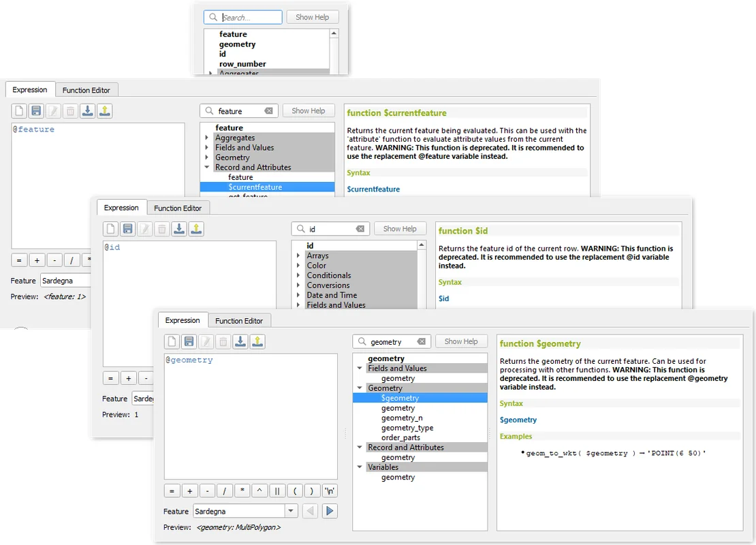The height and width of the screenshot is (545, 756).
Task: Click the clear icon in the 'id' search field
Action: click(x=360, y=229)
